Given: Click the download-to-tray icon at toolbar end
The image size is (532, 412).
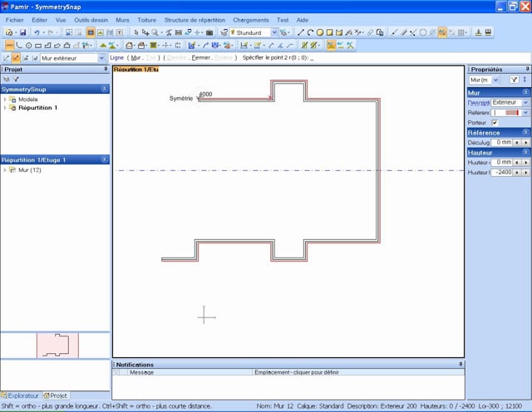Looking at the screenshot, I should click(479, 32).
